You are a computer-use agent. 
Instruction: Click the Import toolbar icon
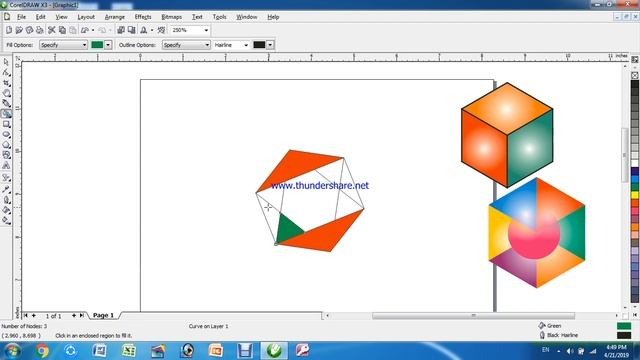point(121,30)
